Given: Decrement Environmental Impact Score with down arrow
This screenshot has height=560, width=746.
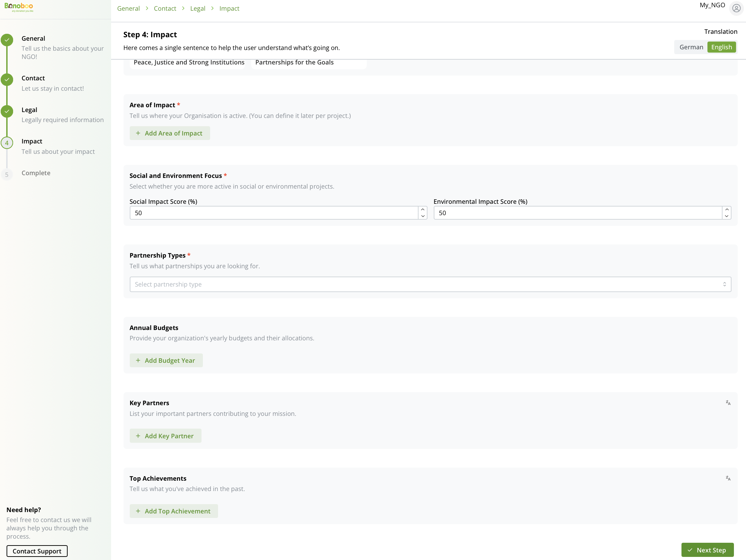Looking at the screenshot, I should pyautogui.click(x=726, y=216).
